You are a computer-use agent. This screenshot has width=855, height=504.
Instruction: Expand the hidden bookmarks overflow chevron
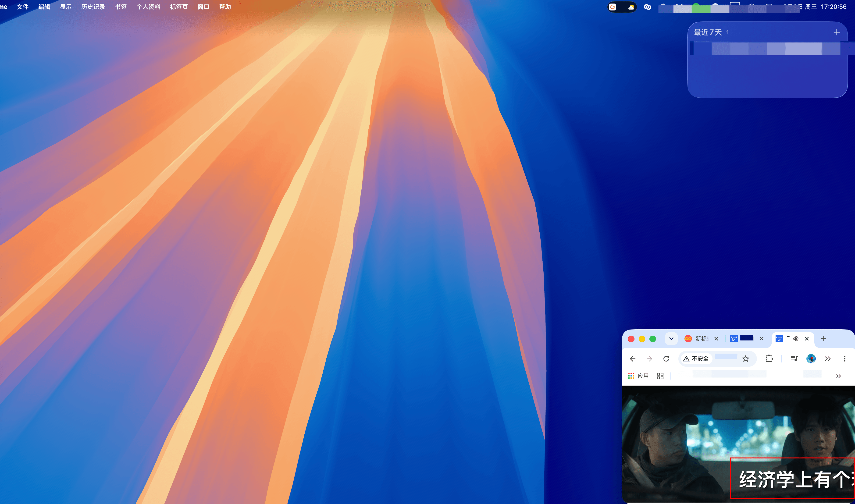pos(838,376)
